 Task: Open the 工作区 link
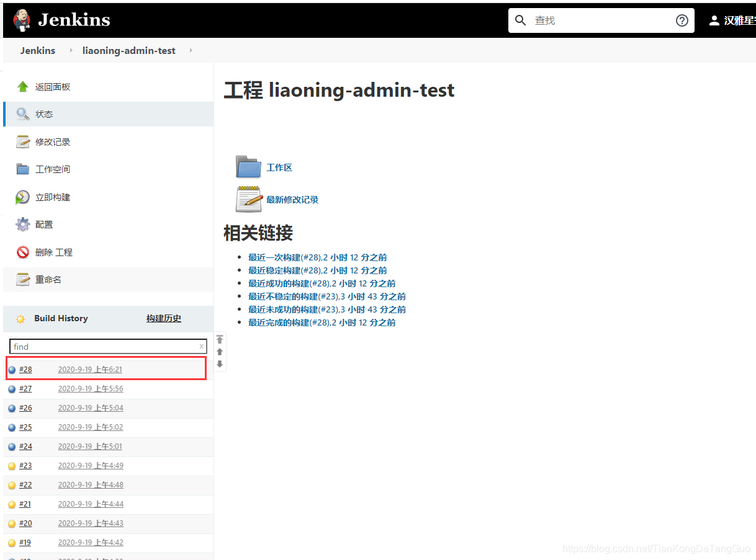coord(279,167)
